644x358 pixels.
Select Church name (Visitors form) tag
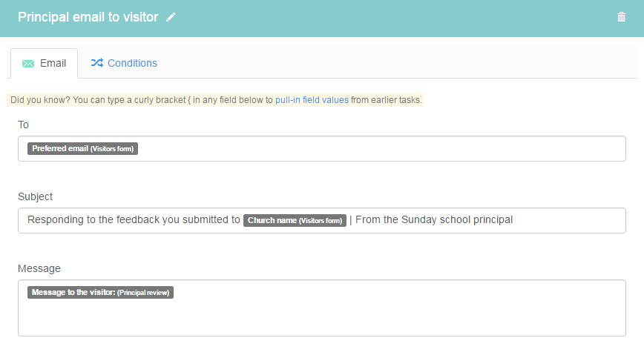coord(295,220)
